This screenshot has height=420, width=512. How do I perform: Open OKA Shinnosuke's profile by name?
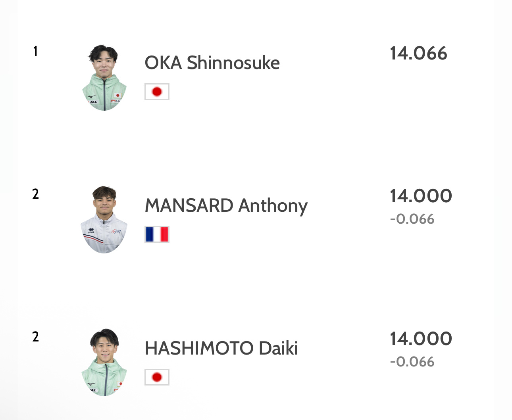(x=212, y=63)
